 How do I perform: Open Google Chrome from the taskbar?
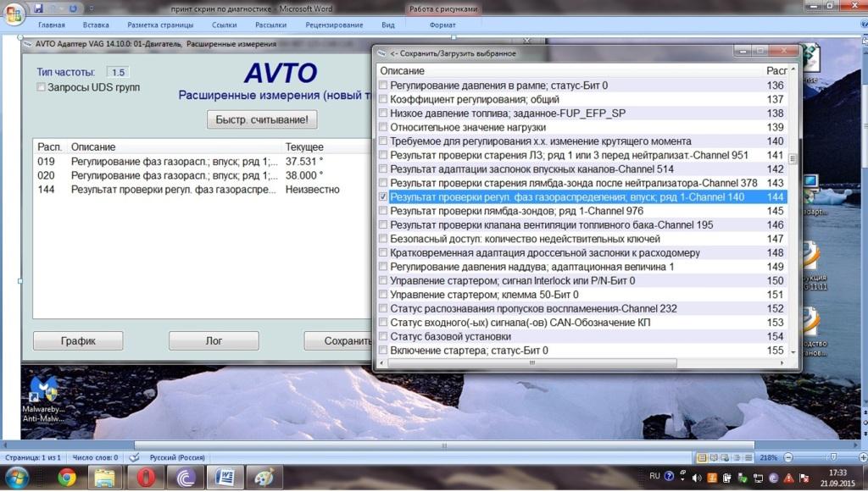(67, 478)
